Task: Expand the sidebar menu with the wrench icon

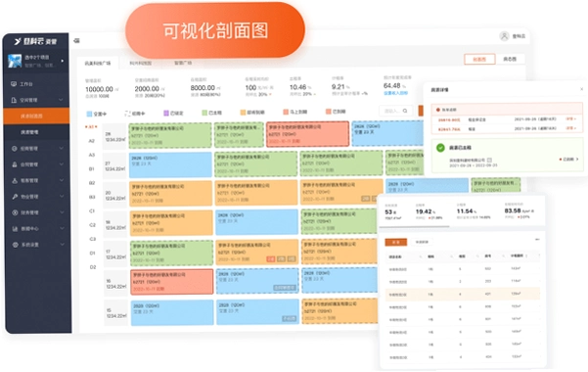Action: (x=62, y=197)
